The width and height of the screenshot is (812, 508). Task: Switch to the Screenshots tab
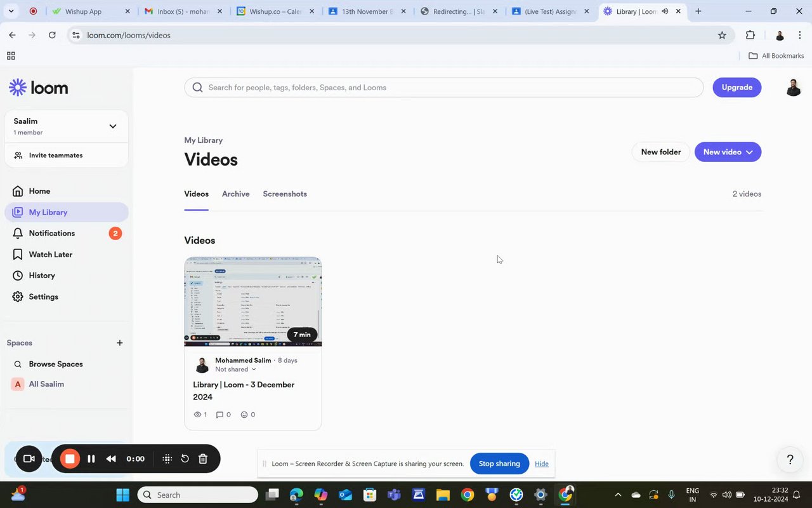coord(285,194)
